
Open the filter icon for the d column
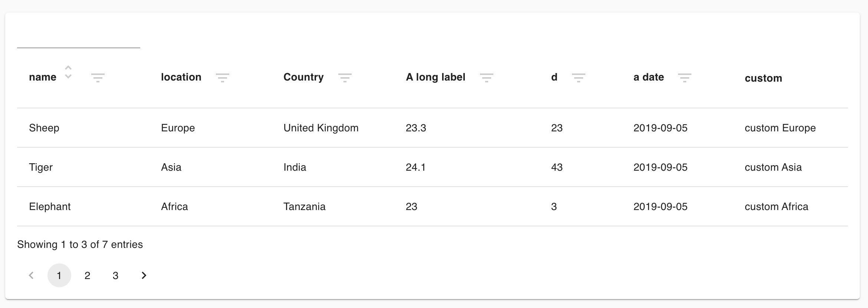coord(579,78)
